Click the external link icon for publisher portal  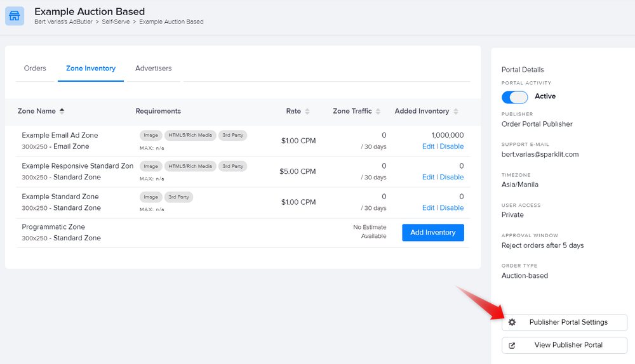[512, 345]
